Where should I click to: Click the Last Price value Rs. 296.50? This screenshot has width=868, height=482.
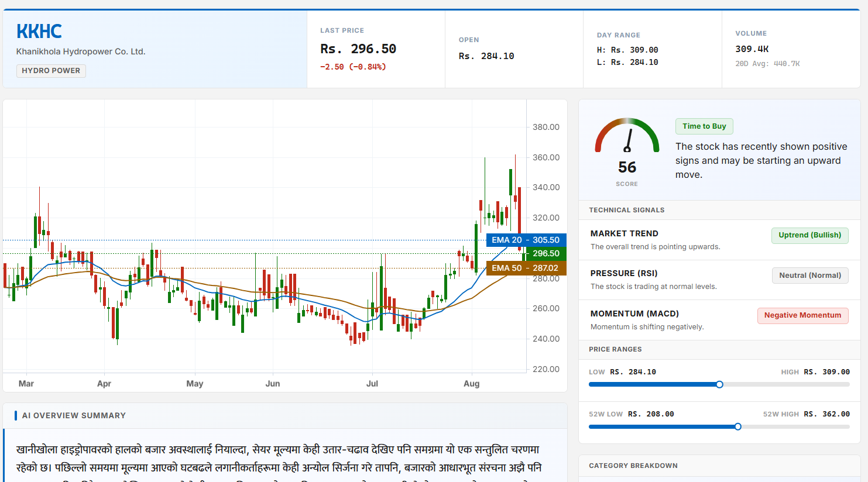358,49
